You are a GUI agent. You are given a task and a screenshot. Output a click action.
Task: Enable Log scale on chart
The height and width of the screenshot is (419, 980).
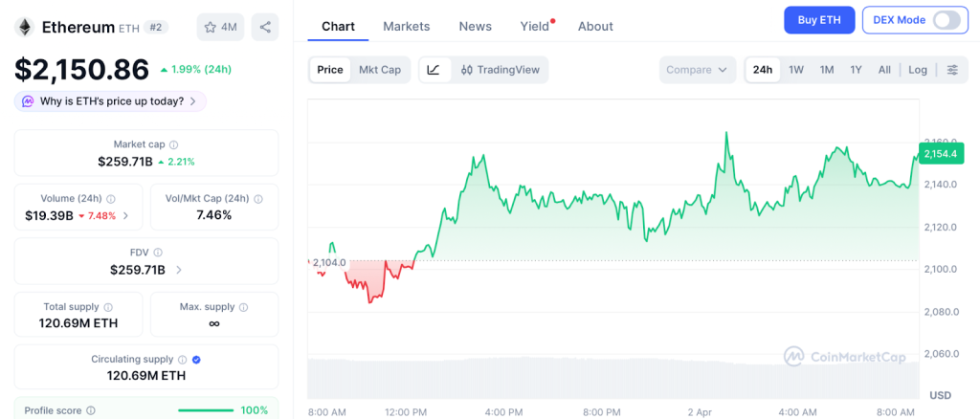(x=918, y=70)
